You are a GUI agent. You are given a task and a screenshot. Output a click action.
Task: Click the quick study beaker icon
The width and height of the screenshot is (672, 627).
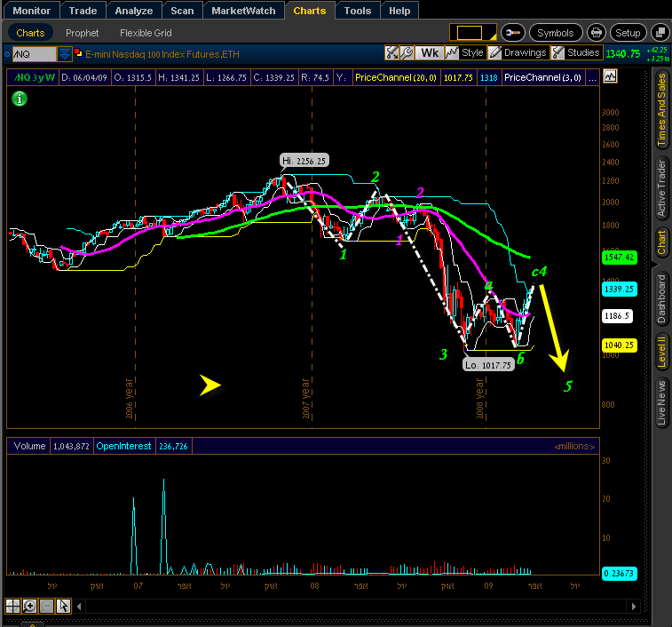391,52
